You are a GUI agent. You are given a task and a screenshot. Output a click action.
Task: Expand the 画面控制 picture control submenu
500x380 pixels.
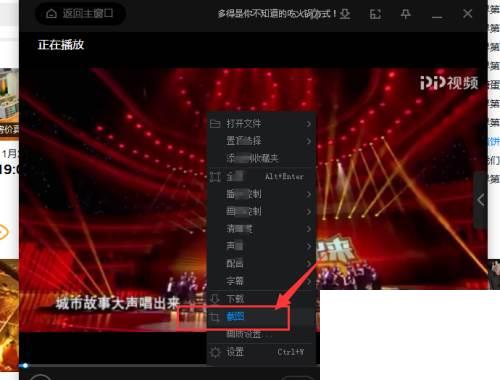pyautogui.click(x=261, y=211)
